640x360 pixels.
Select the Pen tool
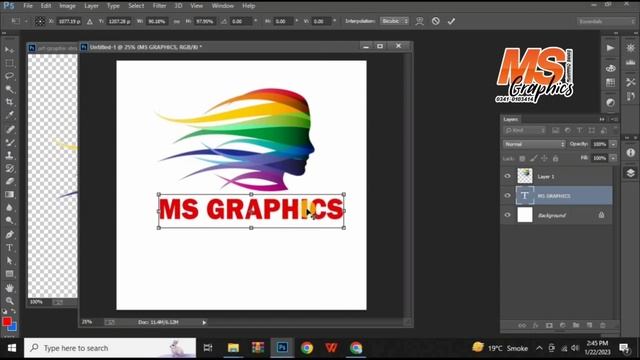(9, 235)
